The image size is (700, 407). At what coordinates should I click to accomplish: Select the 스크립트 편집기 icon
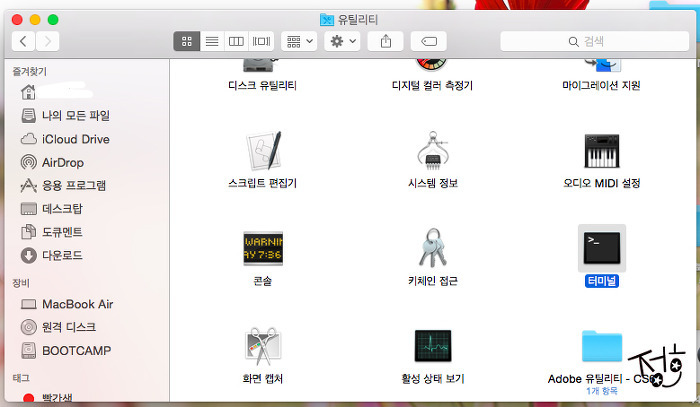[263, 150]
